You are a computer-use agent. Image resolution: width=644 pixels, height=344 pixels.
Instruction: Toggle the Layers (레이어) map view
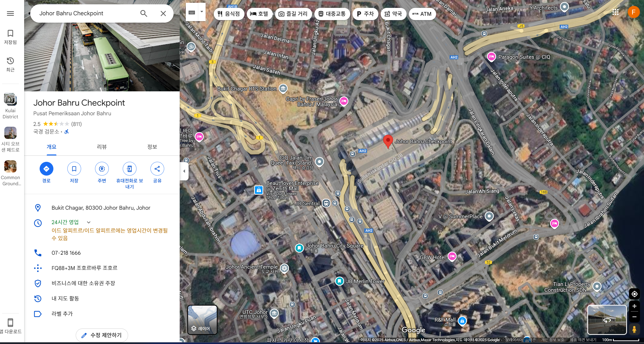(x=202, y=320)
